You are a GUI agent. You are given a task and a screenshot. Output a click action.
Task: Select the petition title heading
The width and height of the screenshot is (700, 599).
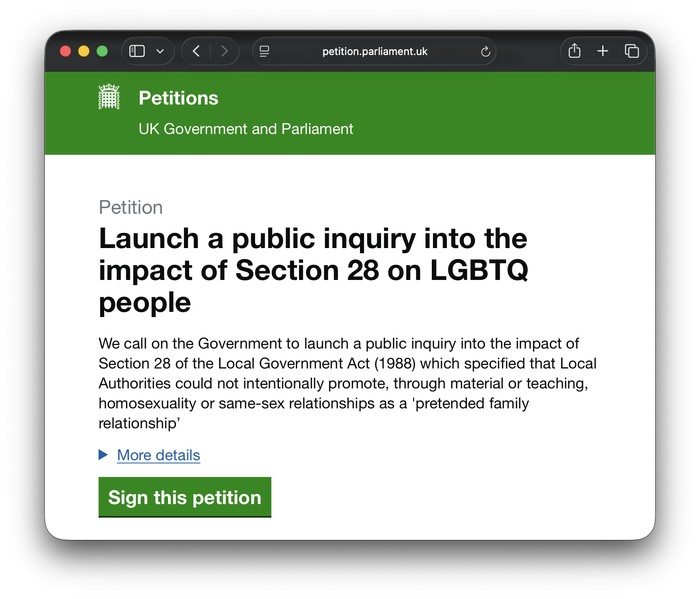(x=314, y=270)
